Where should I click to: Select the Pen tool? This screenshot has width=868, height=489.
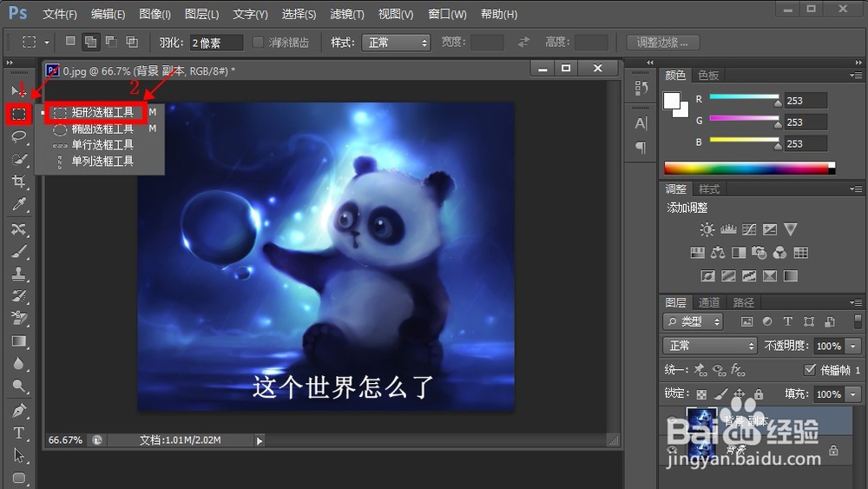(x=19, y=410)
